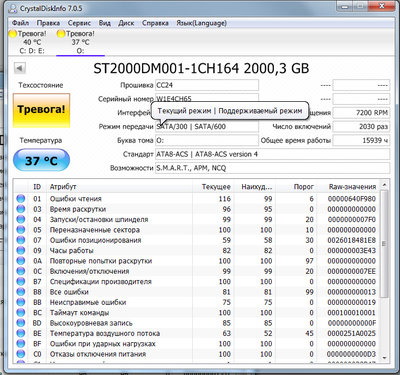Click status orb for Все ошибки row
400x375 pixels.
click(x=21, y=292)
